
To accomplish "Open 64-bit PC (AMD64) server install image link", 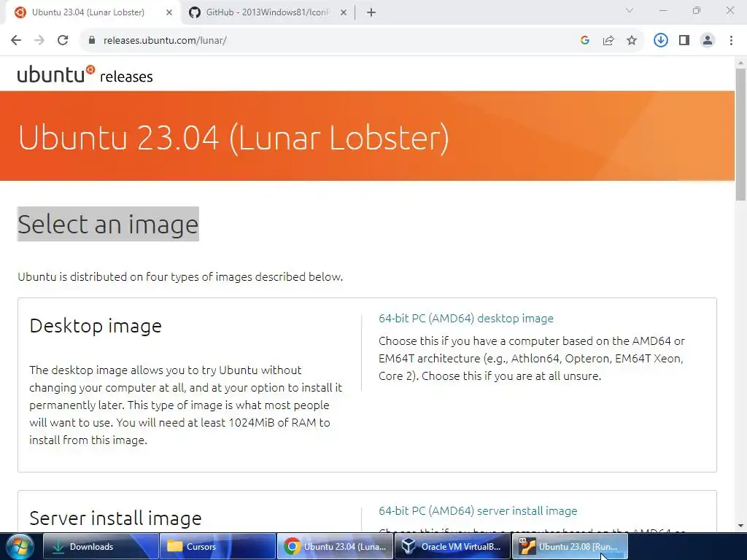I will pos(478,511).
